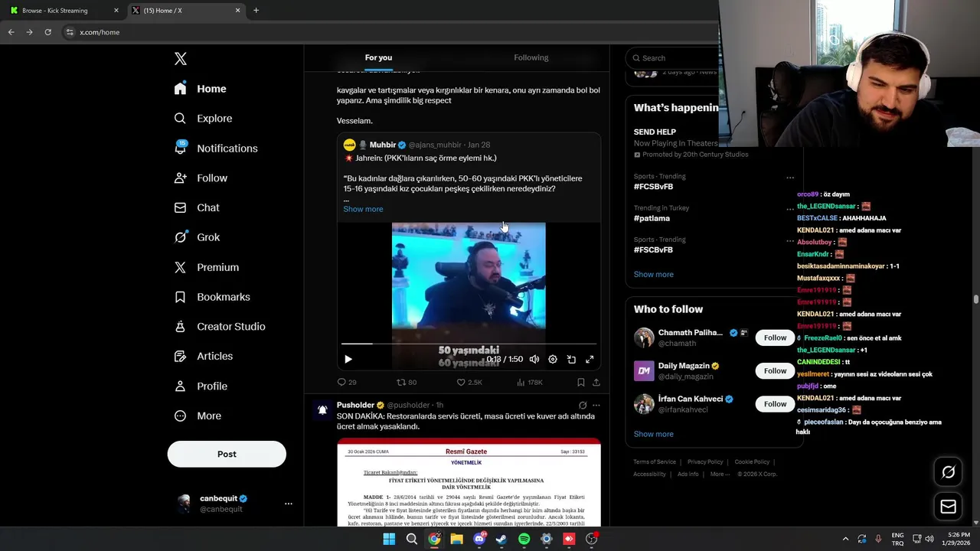
Task: Open Spotify from the taskbar
Action: tap(524, 540)
